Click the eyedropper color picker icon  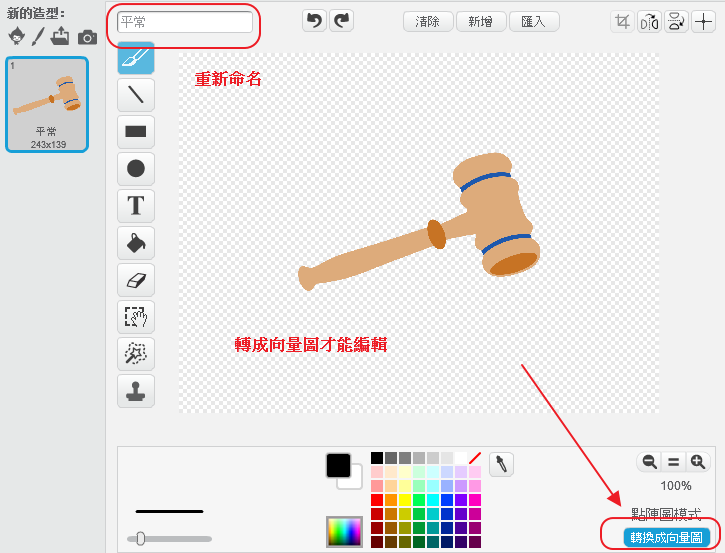click(x=501, y=464)
